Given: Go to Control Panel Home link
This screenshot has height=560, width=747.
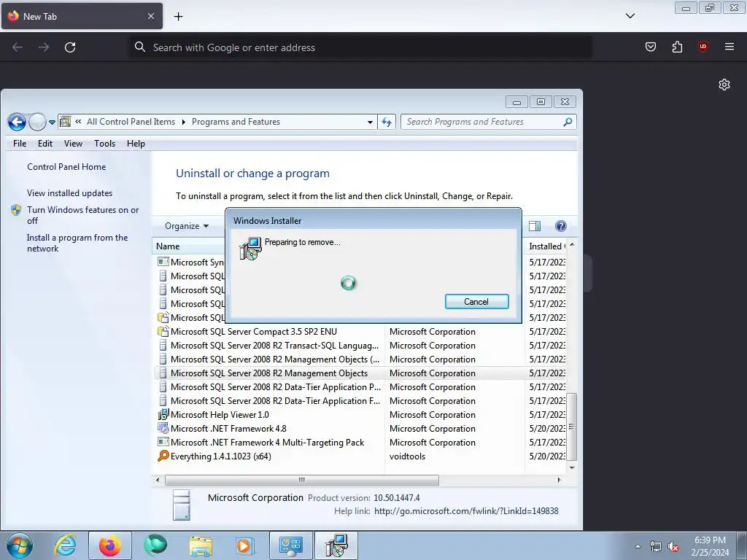Looking at the screenshot, I should point(66,167).
